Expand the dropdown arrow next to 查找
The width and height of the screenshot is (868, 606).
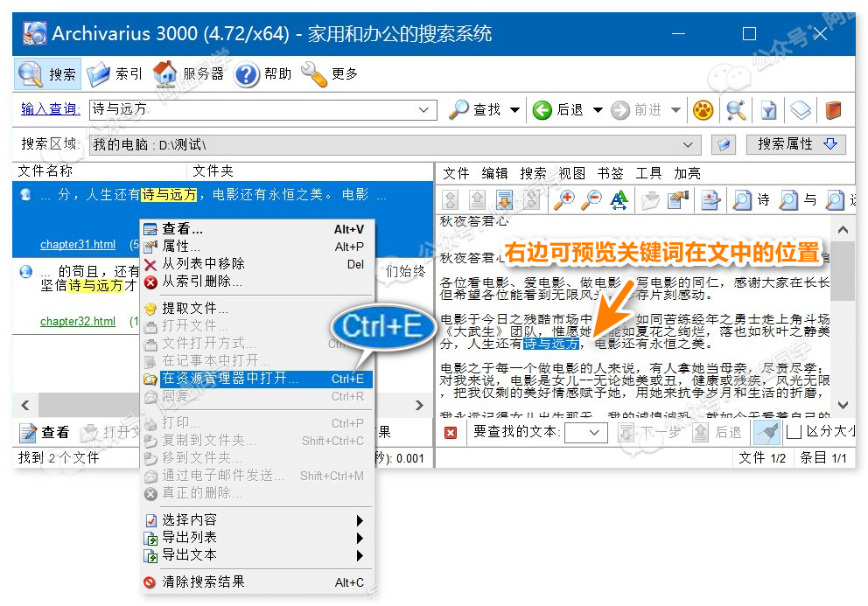[514, 110]
